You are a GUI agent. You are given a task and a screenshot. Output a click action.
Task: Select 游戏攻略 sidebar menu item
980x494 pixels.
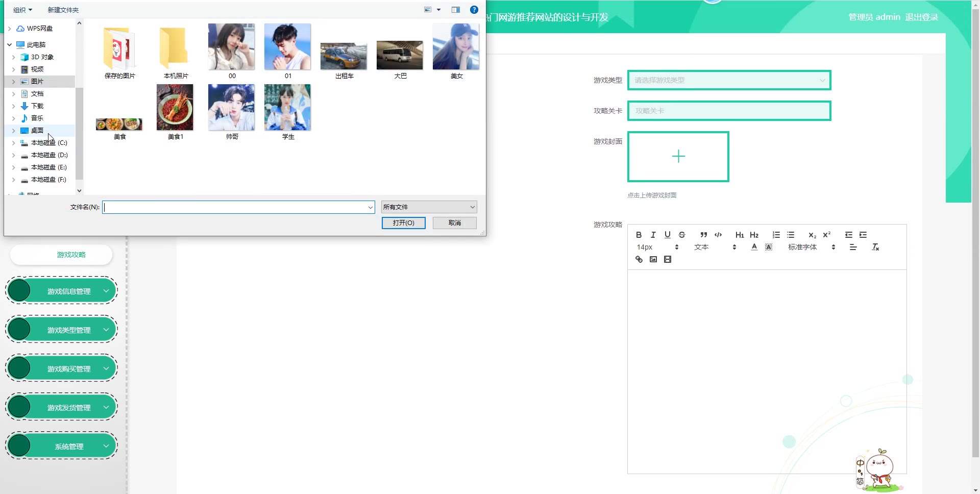tap(61, 255)
